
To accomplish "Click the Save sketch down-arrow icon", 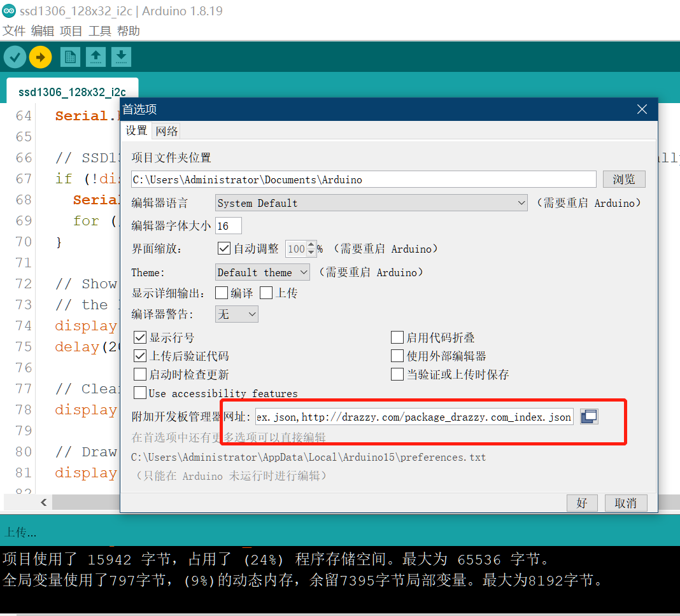I will click(x=122, y=57).
